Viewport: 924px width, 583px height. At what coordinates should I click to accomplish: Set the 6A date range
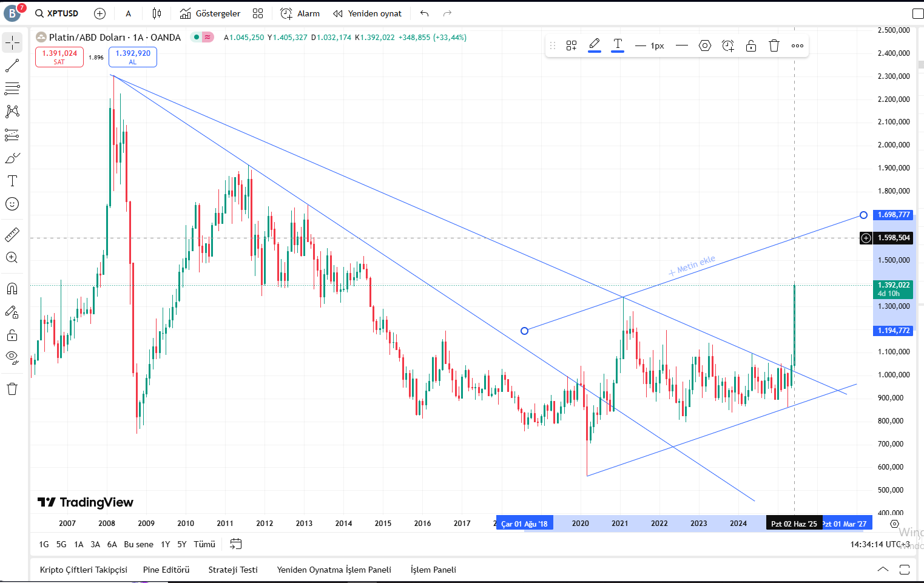112,544
